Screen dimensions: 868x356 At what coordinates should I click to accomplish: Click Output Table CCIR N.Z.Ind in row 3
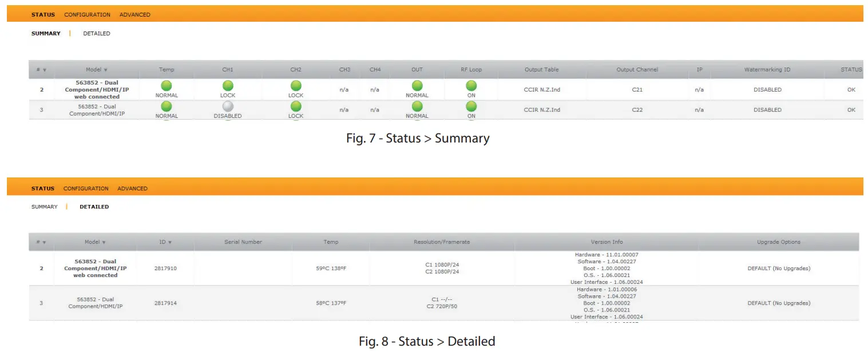tap(542, 110)
